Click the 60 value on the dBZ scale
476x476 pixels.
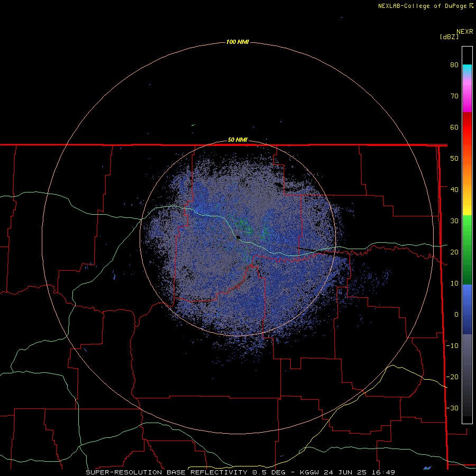click(454, 127)
